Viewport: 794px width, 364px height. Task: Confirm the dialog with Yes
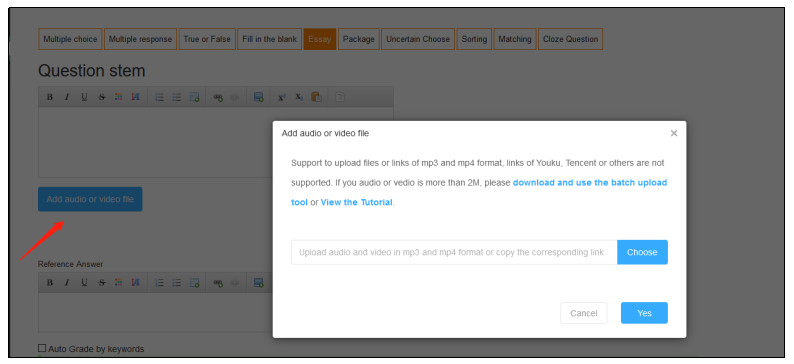(644, 313)
